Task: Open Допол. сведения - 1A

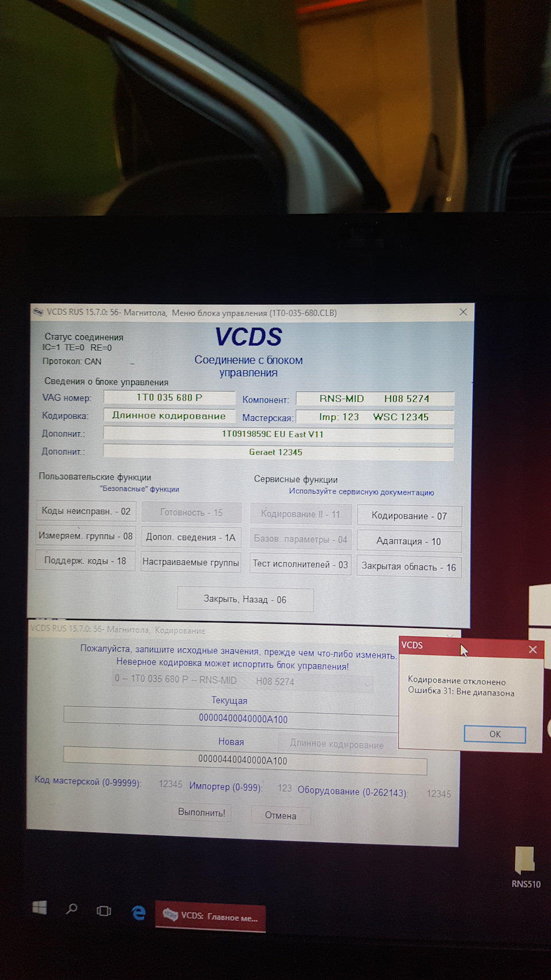Action: (191, 537)
